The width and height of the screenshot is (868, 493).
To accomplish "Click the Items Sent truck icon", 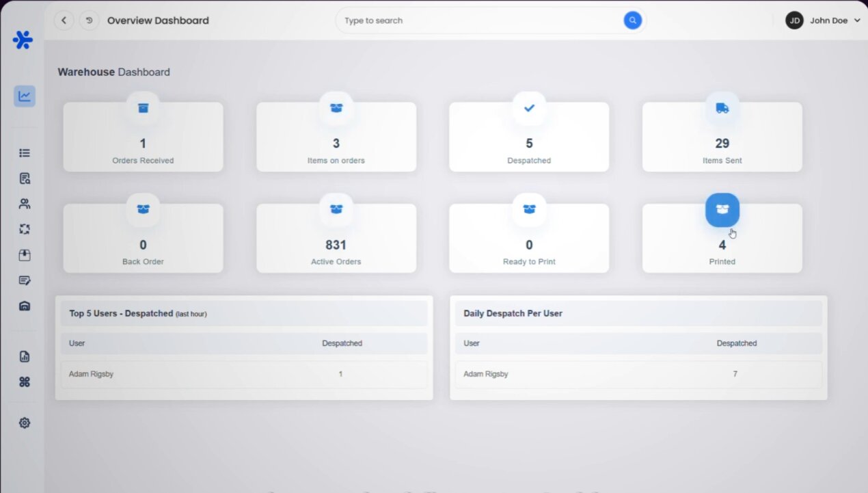I will click(722, 108).
